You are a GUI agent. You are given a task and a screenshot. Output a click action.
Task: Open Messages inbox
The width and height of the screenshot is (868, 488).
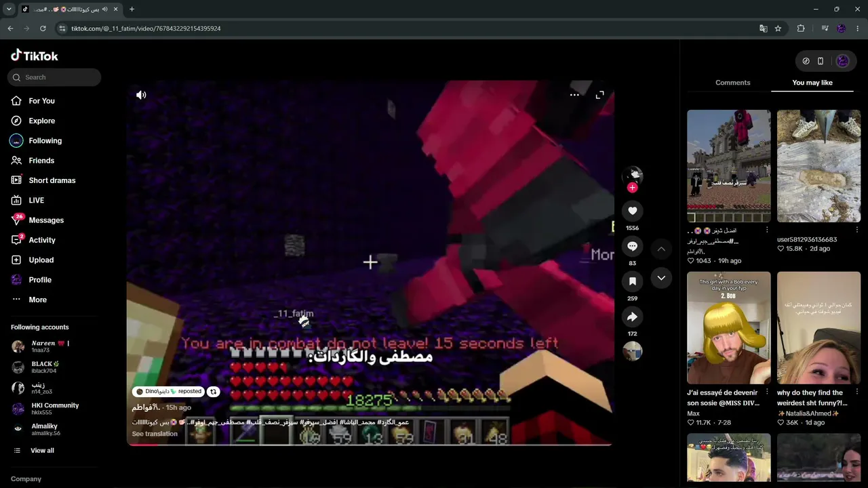[45, 220]
